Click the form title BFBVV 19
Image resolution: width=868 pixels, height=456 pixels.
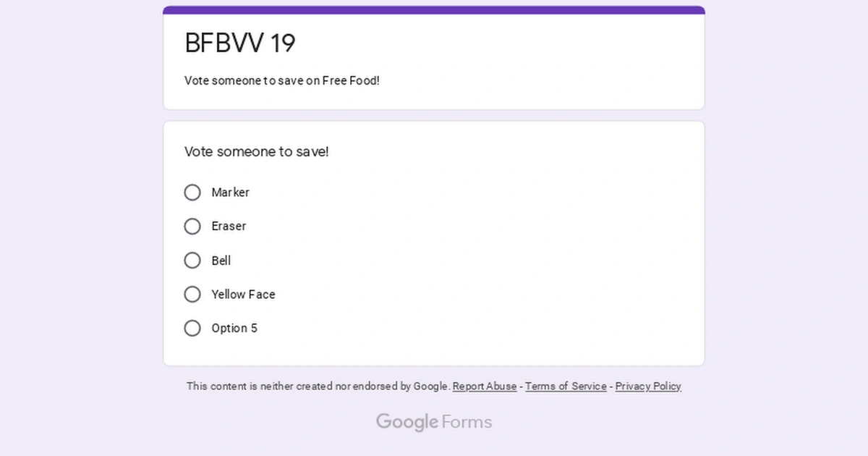point(240,43)
